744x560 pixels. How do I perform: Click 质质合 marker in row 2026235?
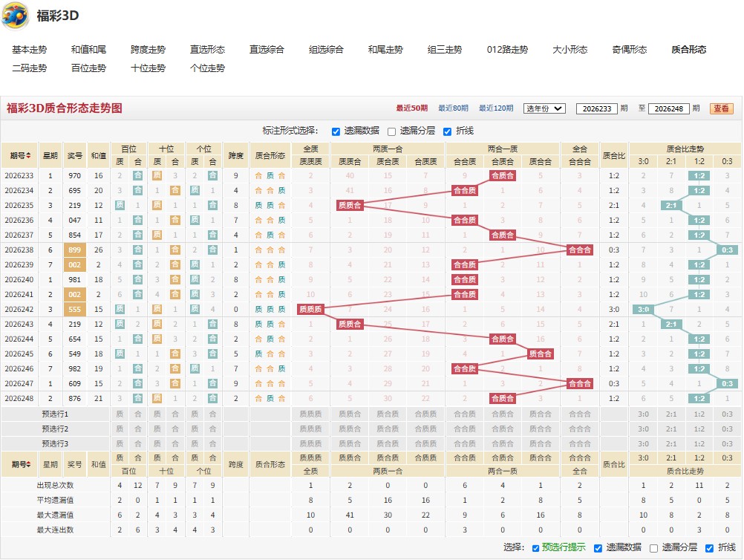(x=350, y=206)
